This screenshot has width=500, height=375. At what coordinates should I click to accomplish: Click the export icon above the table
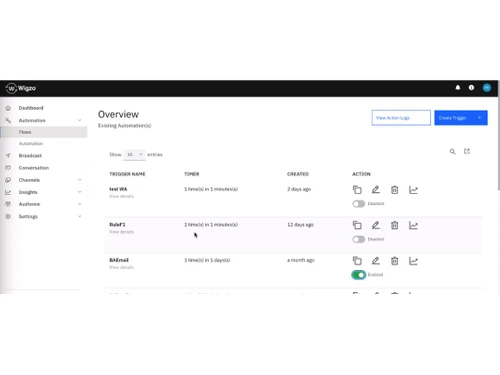467,151
